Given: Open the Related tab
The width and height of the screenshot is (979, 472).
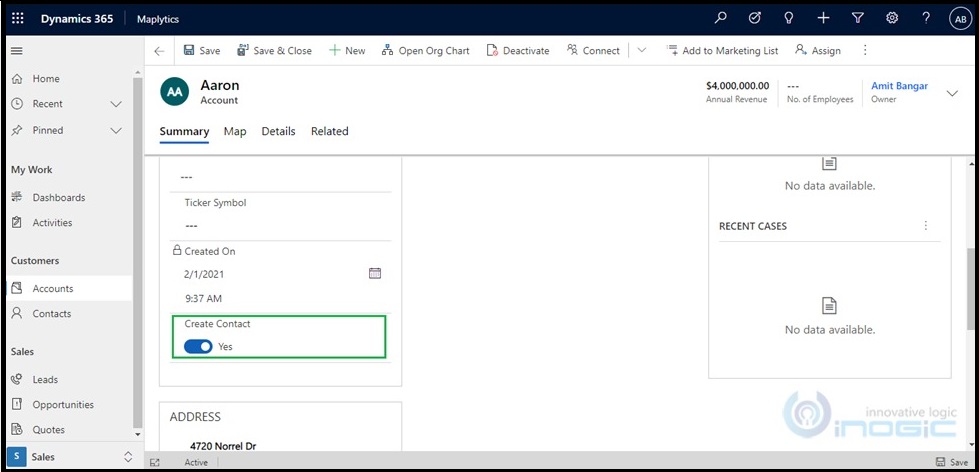Looking at the screenshot, I should 330,131.
